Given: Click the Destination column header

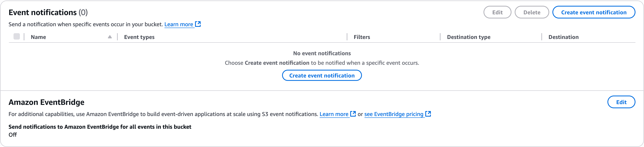Looking at the screenshot, I should (x=564, y=37).
